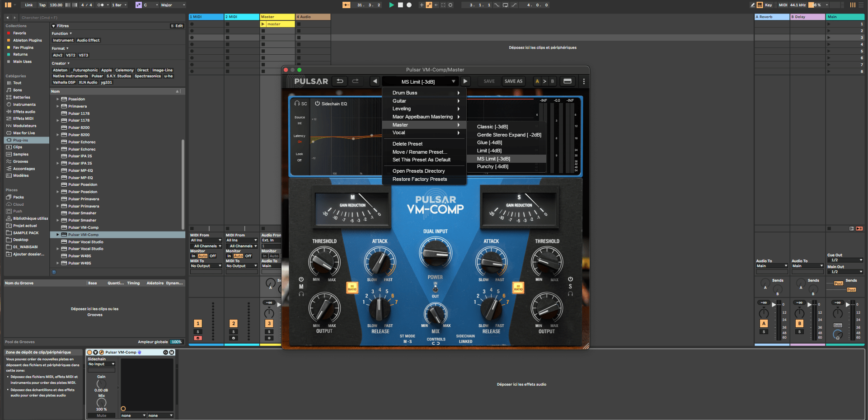This screenshot has width=868, height=420.
Task: Open the Drum Buss preset submenu
Action: coord(424,93)
